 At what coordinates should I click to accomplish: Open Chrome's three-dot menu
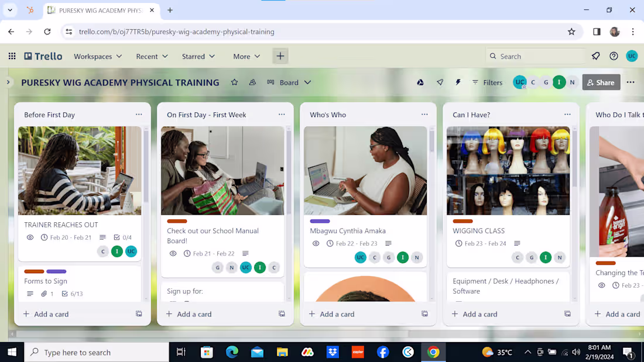(633, 32)
